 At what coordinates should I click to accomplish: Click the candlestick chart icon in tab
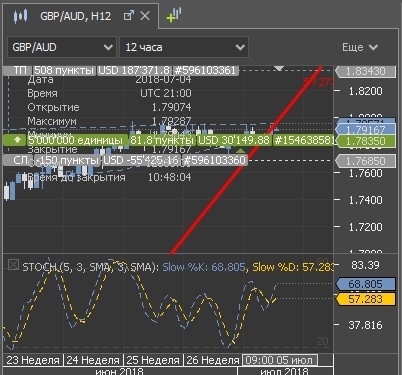(x=20, y=16)
